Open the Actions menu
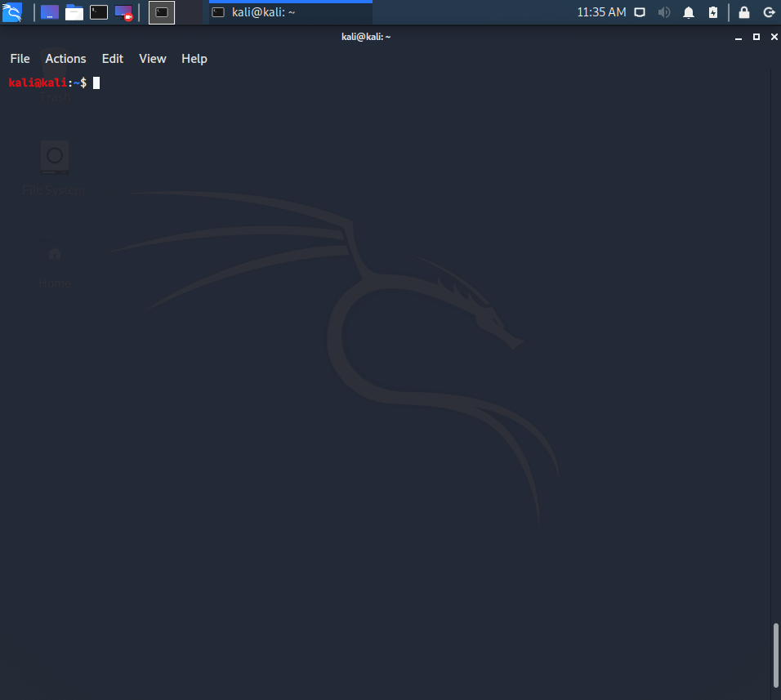 pos(65,59)
